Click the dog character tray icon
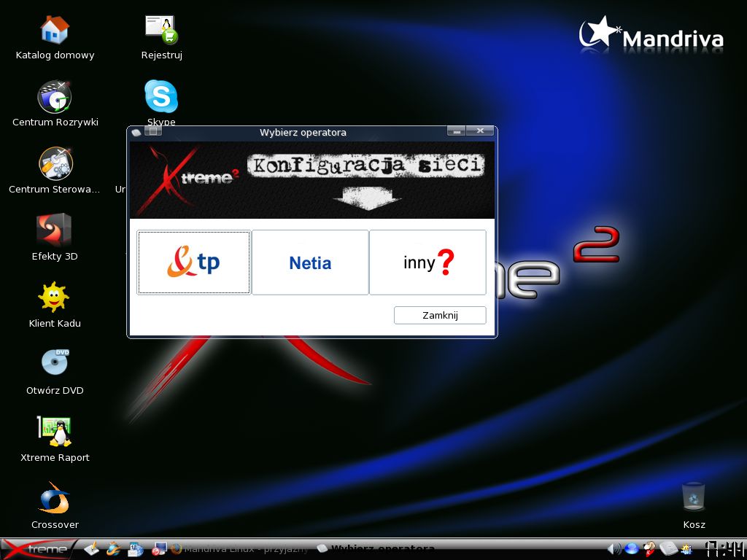This screenshot has width=747, height=560. tap(649, 549)
